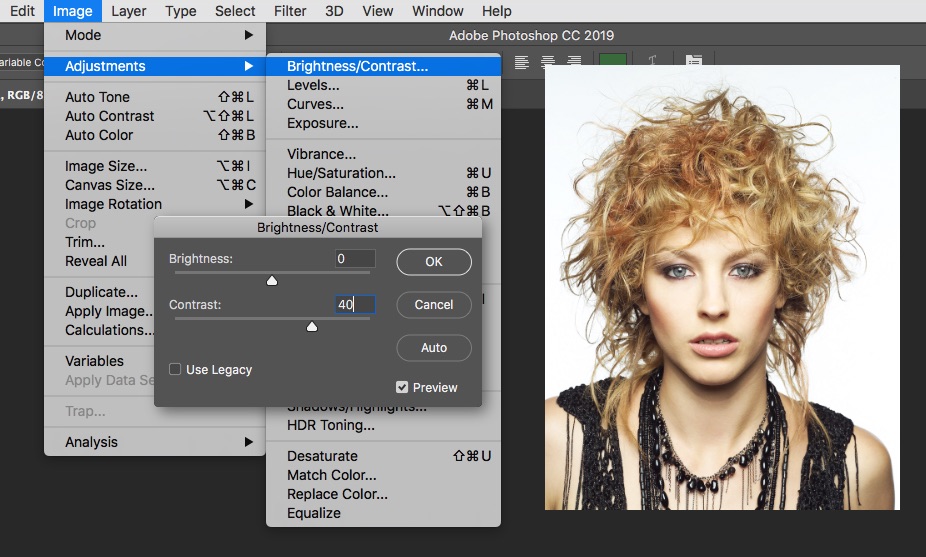Click the center align text icon

(548, 62)
